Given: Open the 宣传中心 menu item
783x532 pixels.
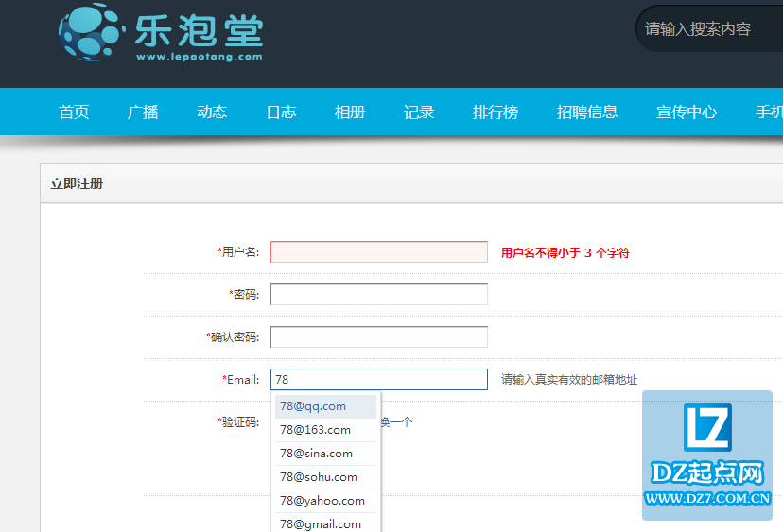Looking at the screenshot, I should pos(687,112).
